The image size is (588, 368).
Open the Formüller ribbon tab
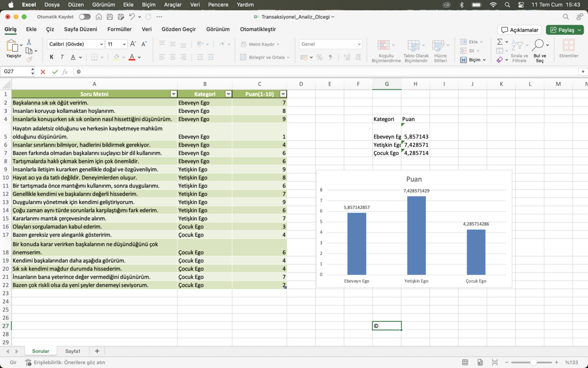coord(120,29)
